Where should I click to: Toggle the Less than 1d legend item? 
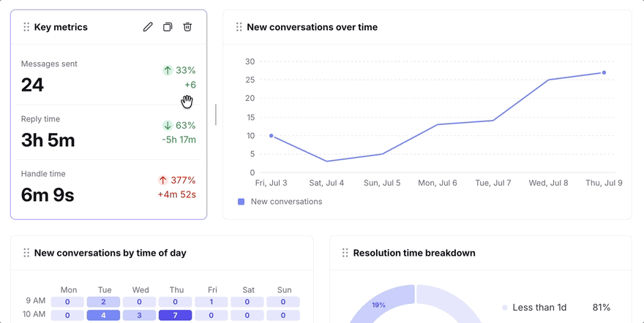click(534, 308)
